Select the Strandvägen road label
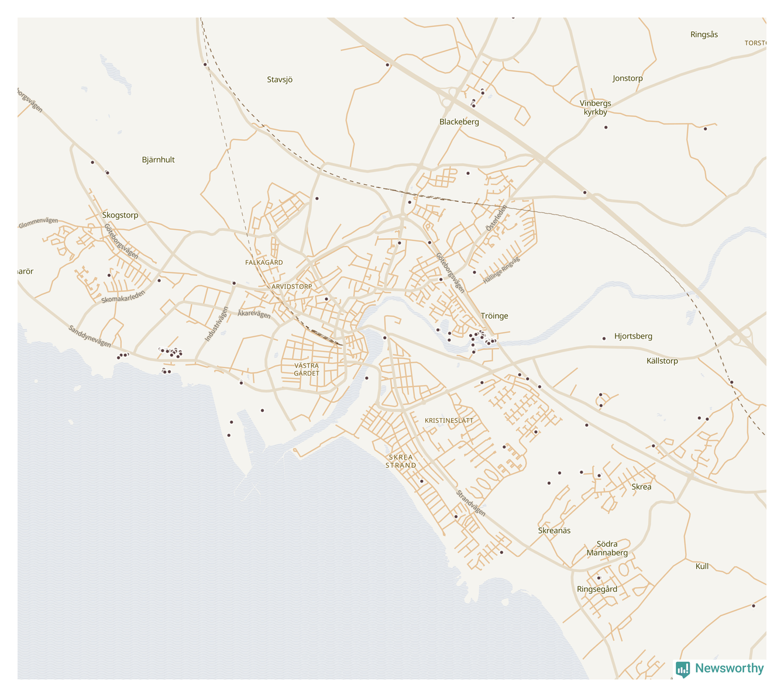 click(x=471, y=503)
